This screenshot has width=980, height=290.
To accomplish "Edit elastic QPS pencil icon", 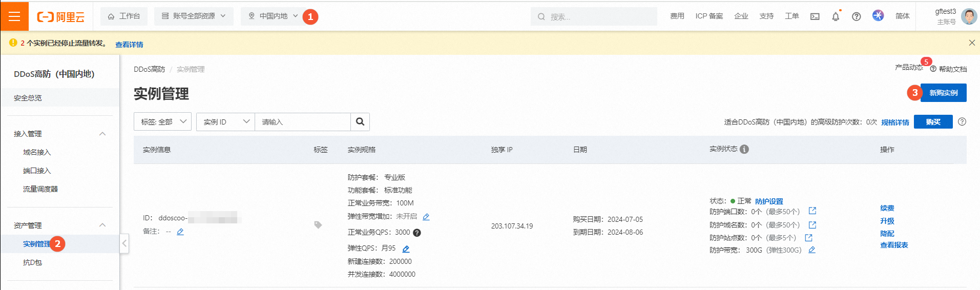I will (x=406, y=249).
